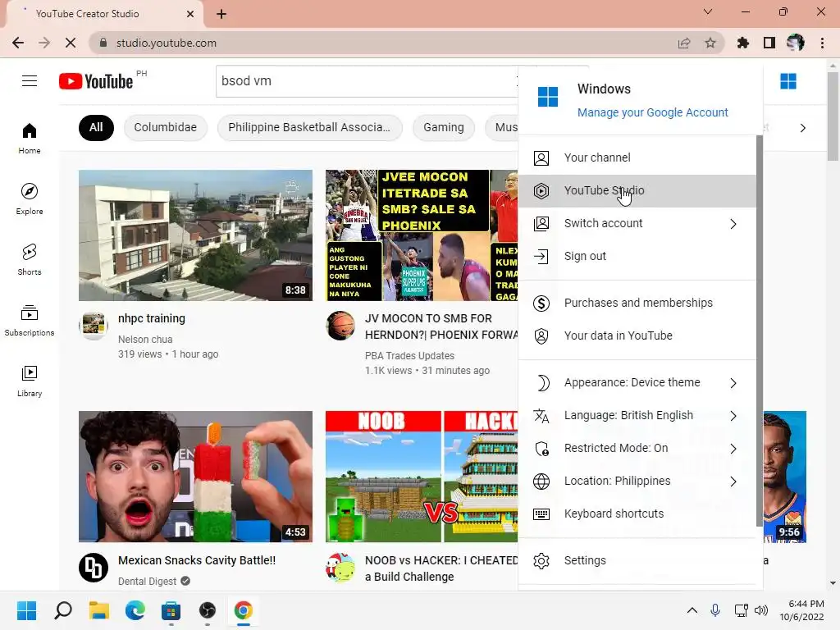Open Chrome side panel icon

coord(769,43)
